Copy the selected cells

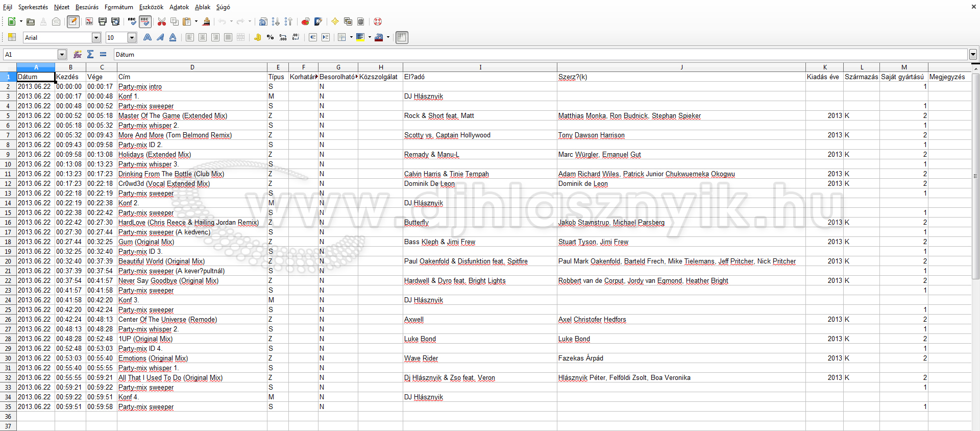pos(175,21)
